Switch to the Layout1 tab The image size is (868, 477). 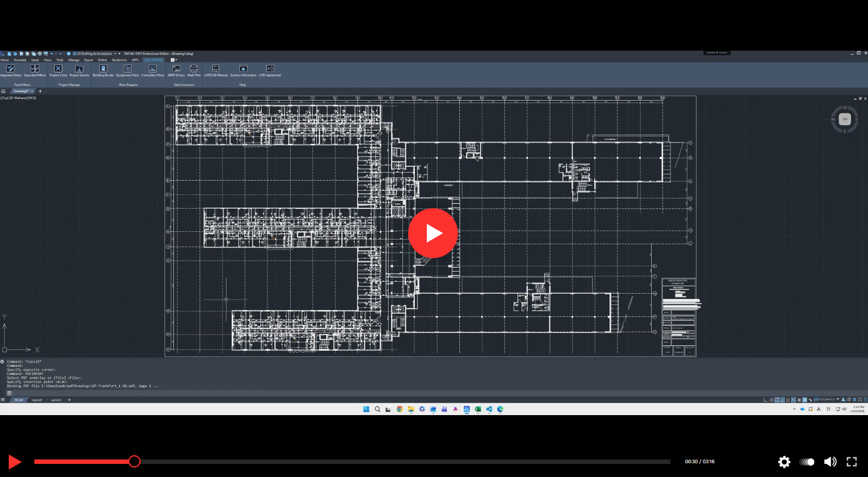click(x=37, y=399)
